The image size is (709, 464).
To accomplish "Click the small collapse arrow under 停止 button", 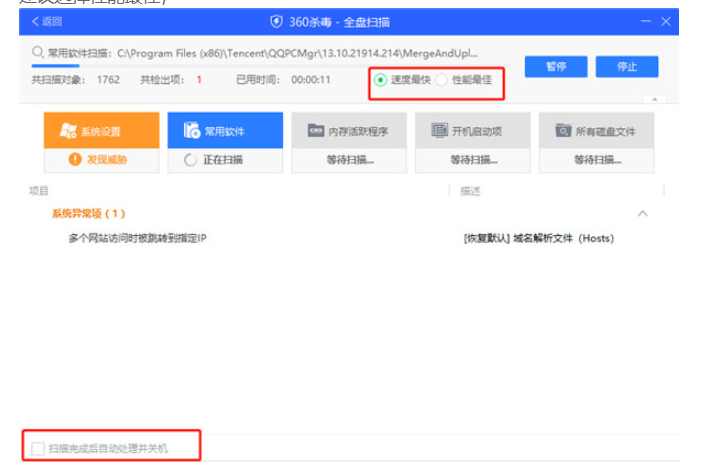I will [x=656, y=99].
